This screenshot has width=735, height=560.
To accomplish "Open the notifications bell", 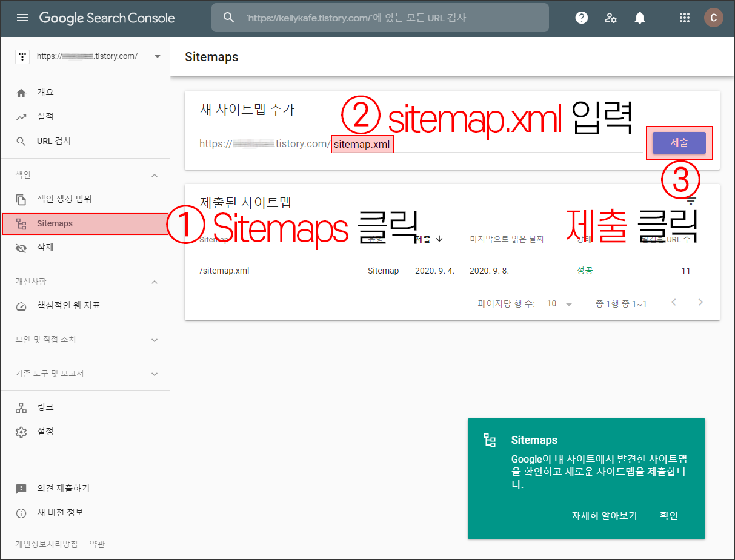I will 640,18.
